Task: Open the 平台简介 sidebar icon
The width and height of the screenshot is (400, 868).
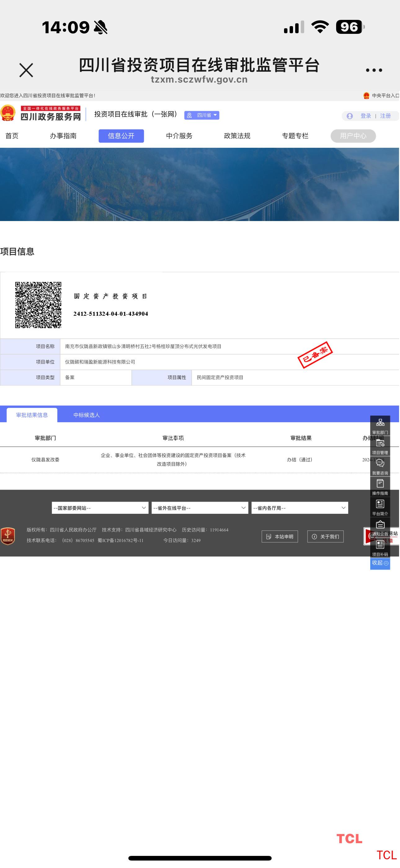Action: pyautogui.click(x=380, y=507)
